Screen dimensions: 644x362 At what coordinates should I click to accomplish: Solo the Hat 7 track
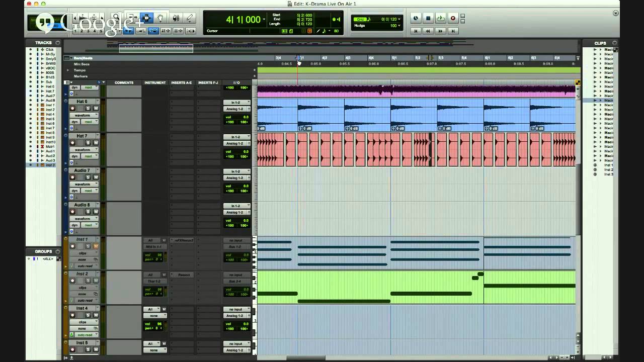(x=88, y=143)
